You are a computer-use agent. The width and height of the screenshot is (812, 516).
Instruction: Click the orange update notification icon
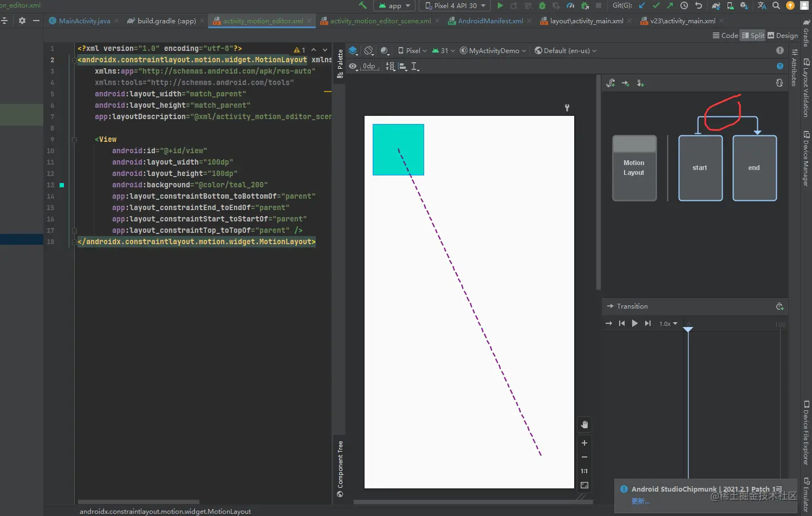[x=790, y=5]
